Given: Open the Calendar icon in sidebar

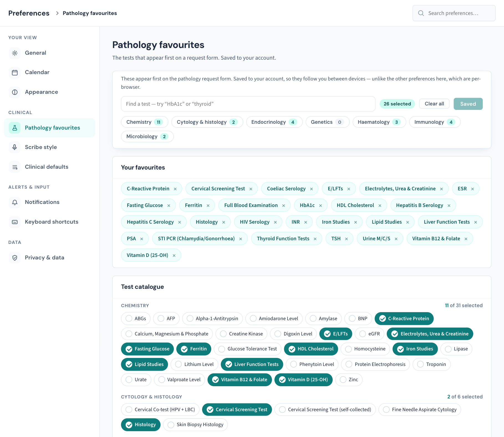Looking at the screenshot, I should point(15,72).
